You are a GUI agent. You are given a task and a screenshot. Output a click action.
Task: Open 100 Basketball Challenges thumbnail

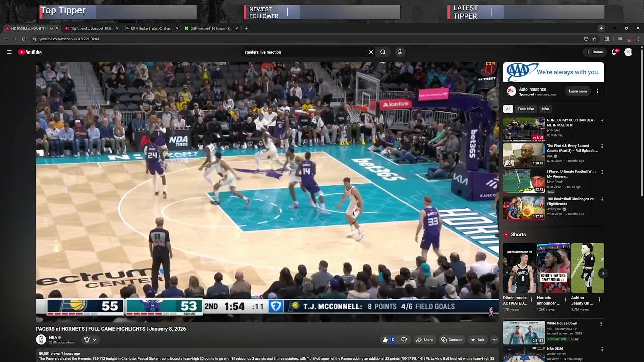click(524, 208)
